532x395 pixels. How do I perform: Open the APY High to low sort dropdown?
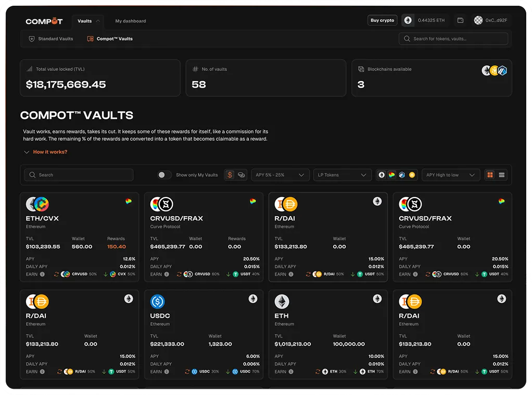point(451,175)
